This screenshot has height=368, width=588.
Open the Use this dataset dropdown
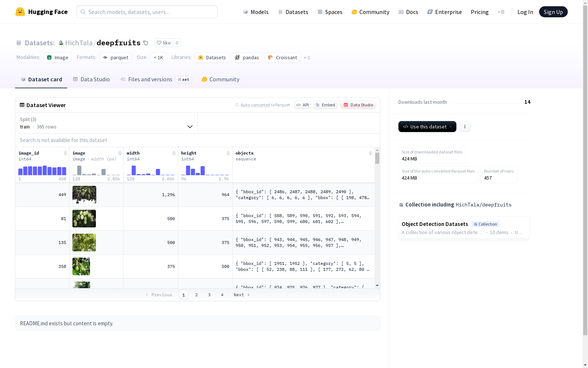(x=427, y=127)
